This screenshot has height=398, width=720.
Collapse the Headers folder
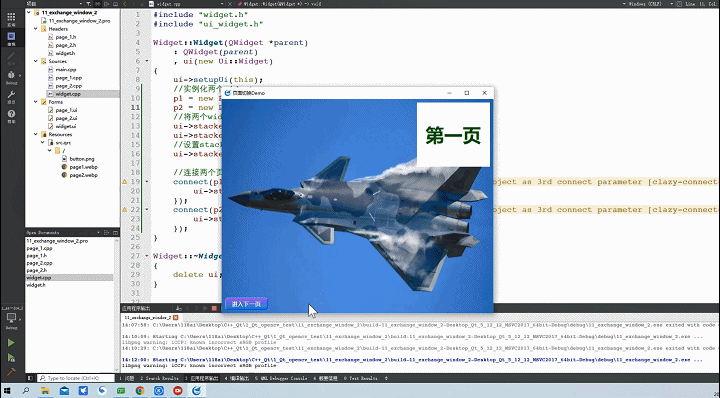[x=36, y=29]
